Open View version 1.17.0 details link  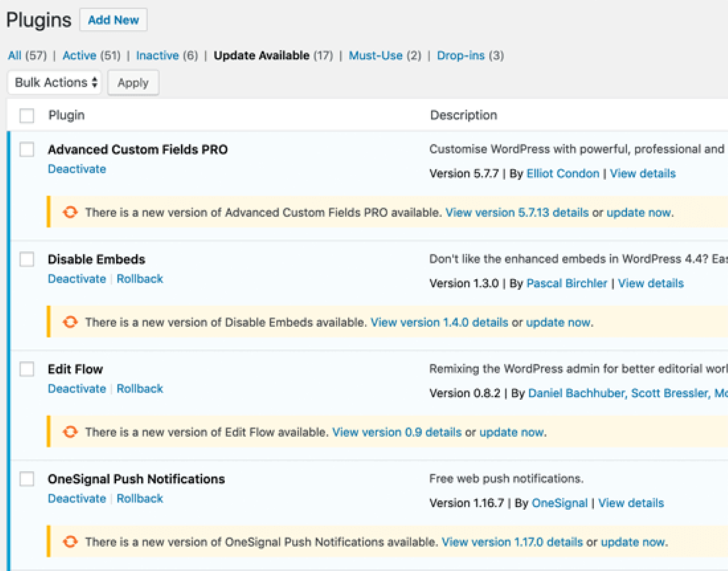coord(512,542)
